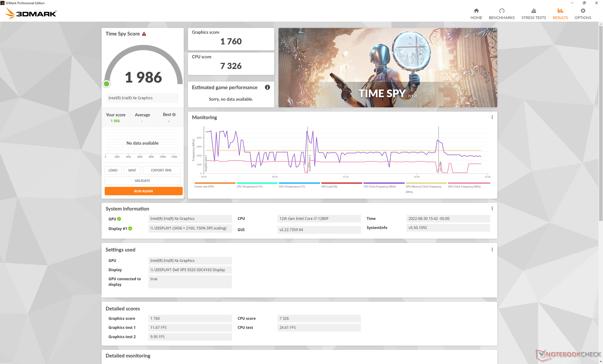Click green check next to GPU label
The width and height of the screenshot is (603, 364).
point(119,219)
